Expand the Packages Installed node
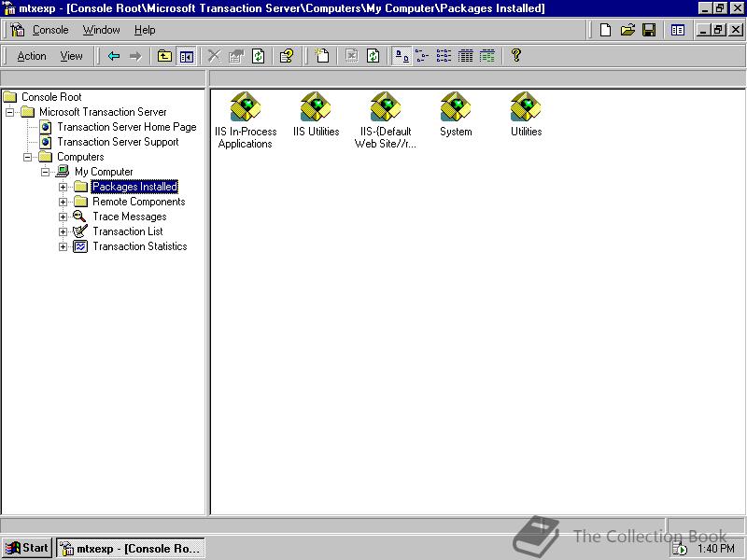 click(x=63, y=188)
